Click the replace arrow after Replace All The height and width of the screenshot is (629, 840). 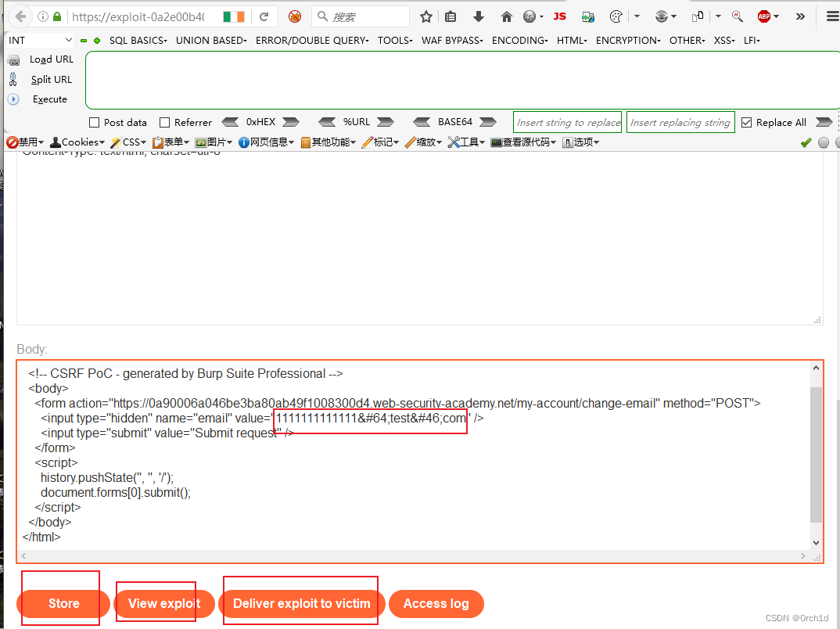pyautogui.click(x=824, y=122)
